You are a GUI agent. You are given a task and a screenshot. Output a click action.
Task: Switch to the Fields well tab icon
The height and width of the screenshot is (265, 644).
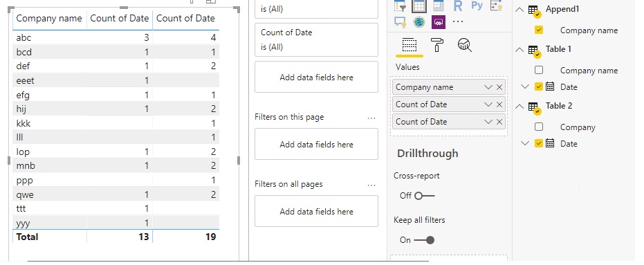point(409,45)
